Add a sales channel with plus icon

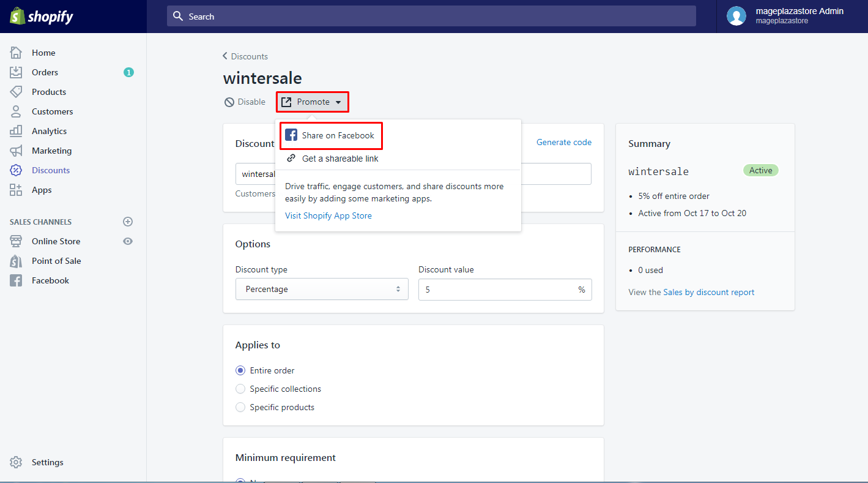click(x=128, y=222)
